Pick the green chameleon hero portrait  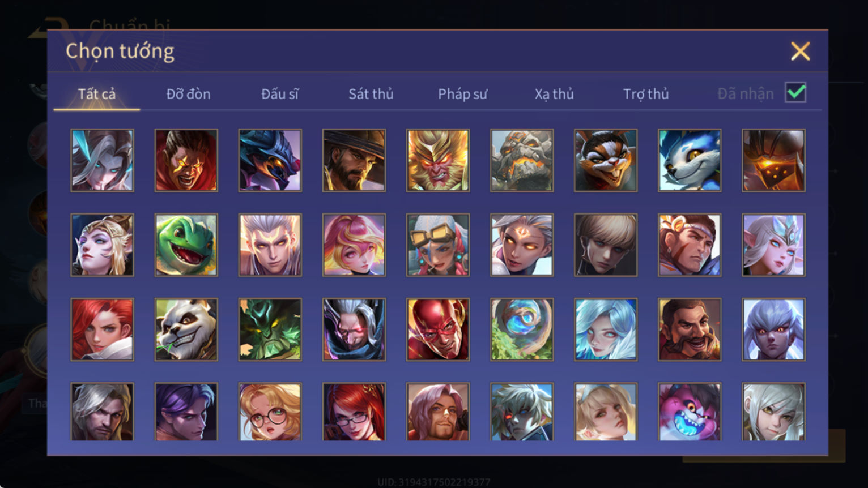tap(186, 245)
